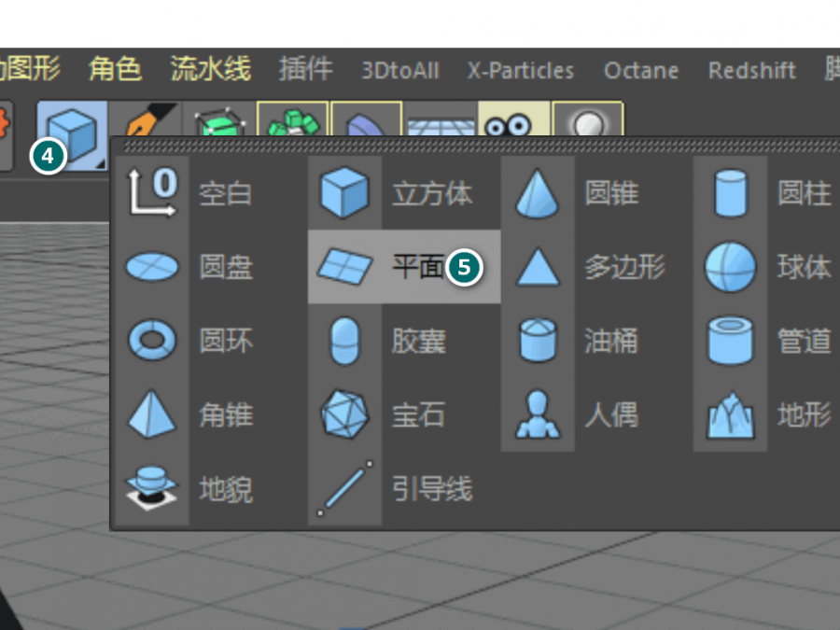Click the 圆环 label text

(x=226, y=341)
